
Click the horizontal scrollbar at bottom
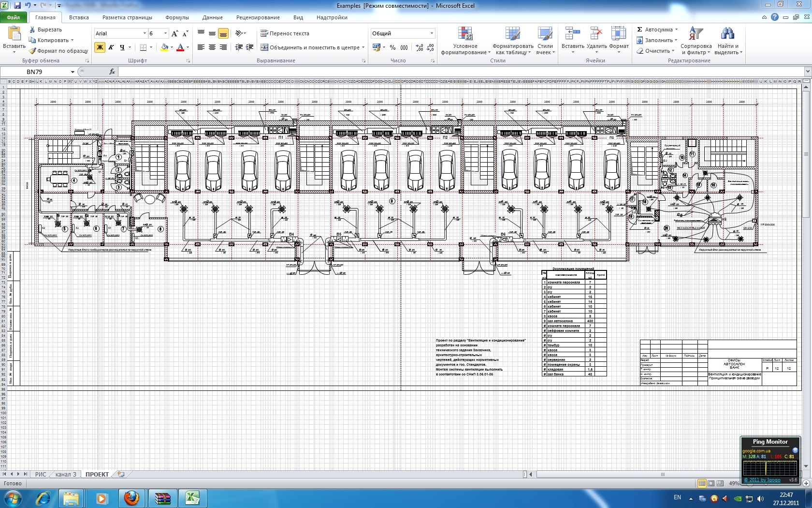(x=662, y=474)
